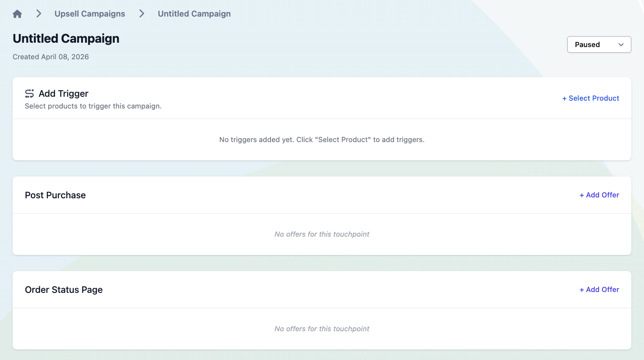Image resolution: width=644 pixels, height=360 pixels.
Task: Click + Select Product to add trigger
Action: coord(591,98)
